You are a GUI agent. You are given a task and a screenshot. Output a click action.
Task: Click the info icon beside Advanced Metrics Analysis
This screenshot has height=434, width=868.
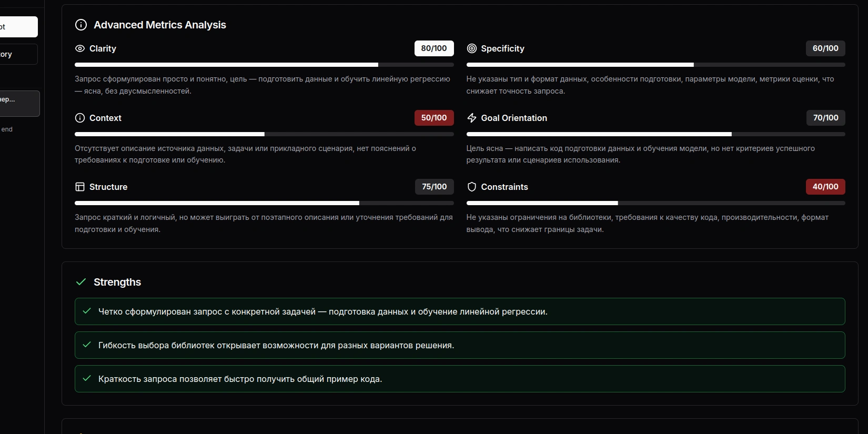pos(81,25)
